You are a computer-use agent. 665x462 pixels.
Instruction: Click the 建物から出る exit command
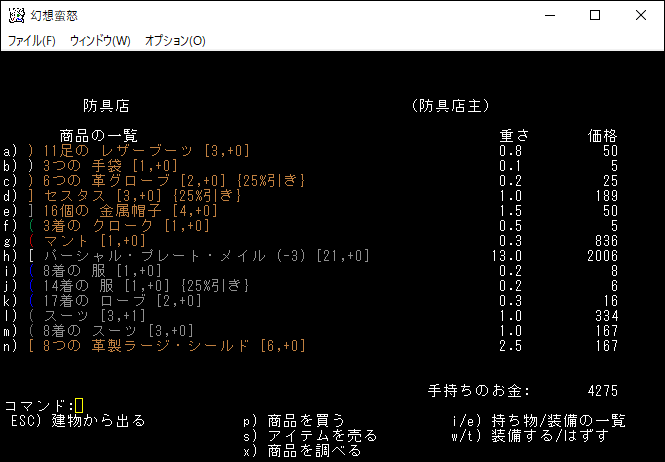pyautogui.click(x=78, y=420)
